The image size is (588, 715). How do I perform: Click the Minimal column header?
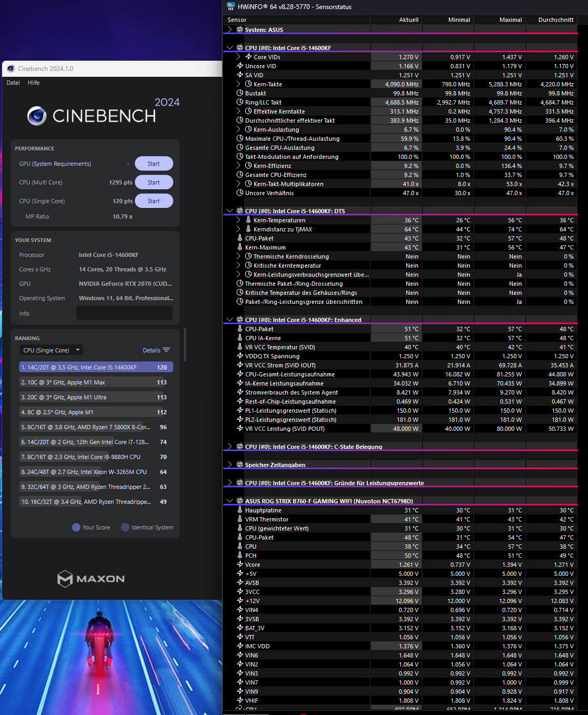point(447,20)
